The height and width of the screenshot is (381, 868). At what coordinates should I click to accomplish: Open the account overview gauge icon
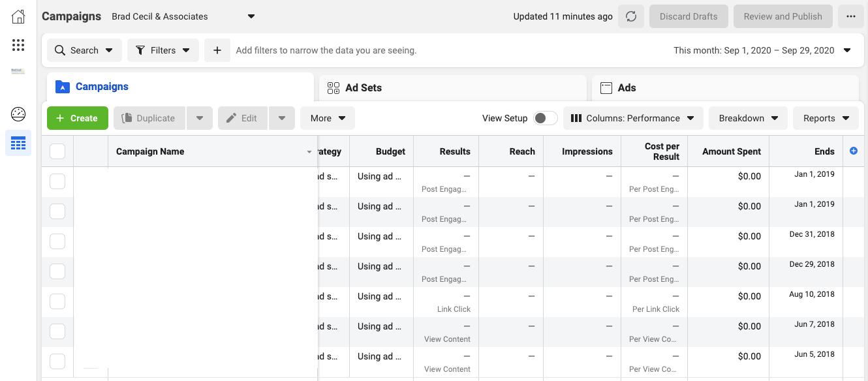tap(18, 114)
